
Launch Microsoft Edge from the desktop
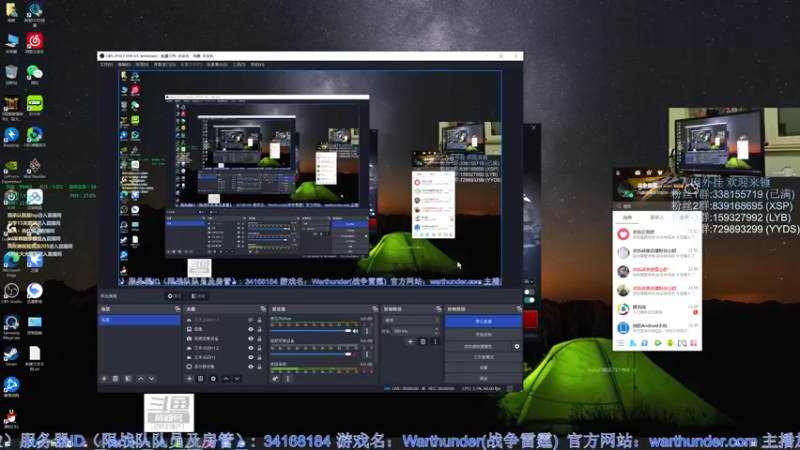11,263
